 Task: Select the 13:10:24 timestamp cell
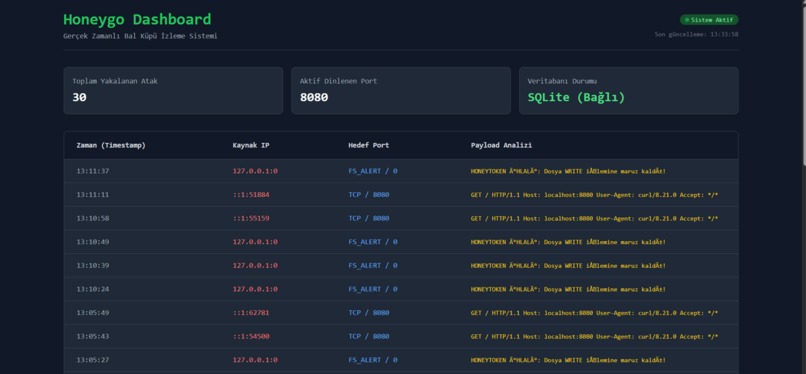[93, 289]
